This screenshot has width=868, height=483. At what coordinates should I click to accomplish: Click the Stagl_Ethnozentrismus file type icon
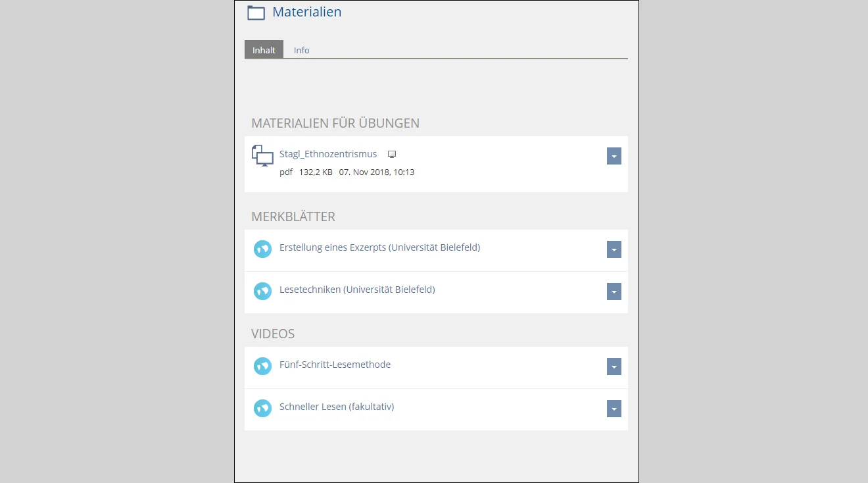[262, 156]
